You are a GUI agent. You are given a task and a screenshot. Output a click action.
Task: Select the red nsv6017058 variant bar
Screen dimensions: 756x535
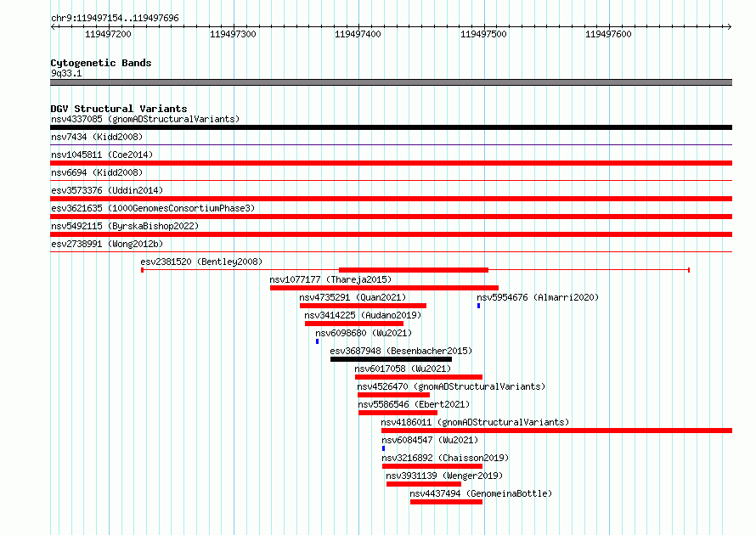point(419,377)
